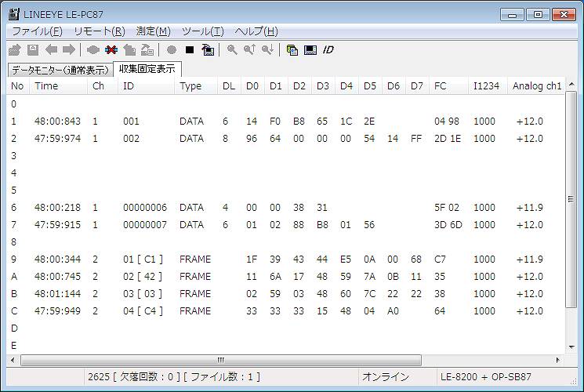Click the Analog ch1 column header
Screen dimensions: 584x392
[536, 86]
